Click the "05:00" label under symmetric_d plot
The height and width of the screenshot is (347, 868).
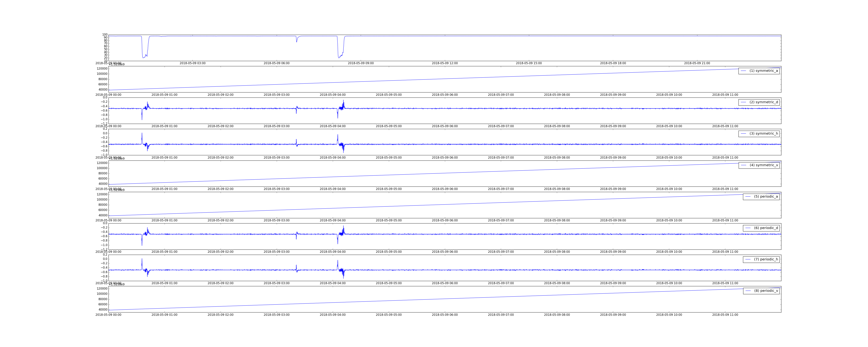point(389,126)
